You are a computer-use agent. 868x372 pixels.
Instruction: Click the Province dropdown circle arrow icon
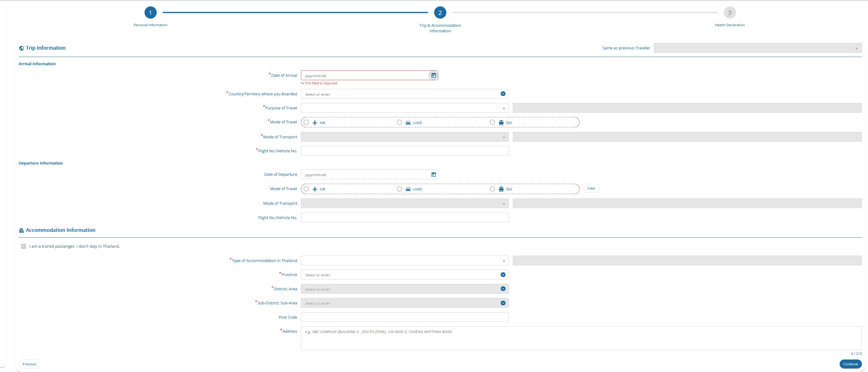(503, 275)
